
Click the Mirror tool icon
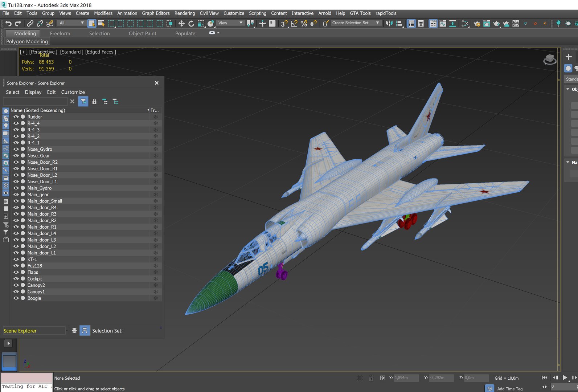389,23
